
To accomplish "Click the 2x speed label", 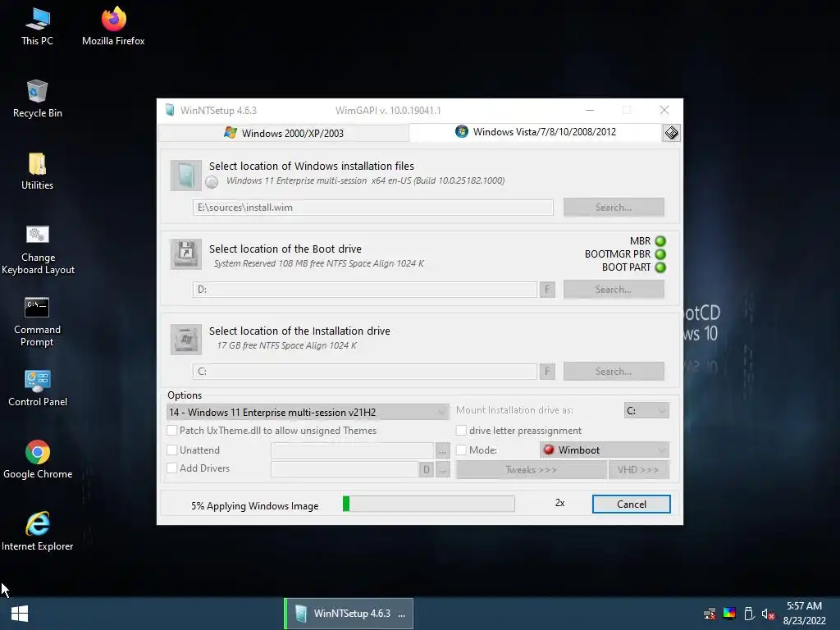I will click(559, 503).
